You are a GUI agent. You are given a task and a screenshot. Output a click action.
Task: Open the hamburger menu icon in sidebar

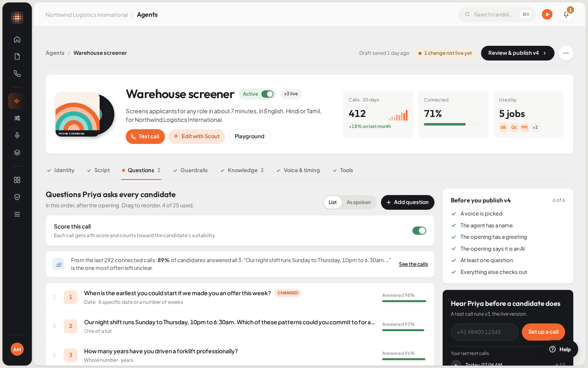[17, 214]
